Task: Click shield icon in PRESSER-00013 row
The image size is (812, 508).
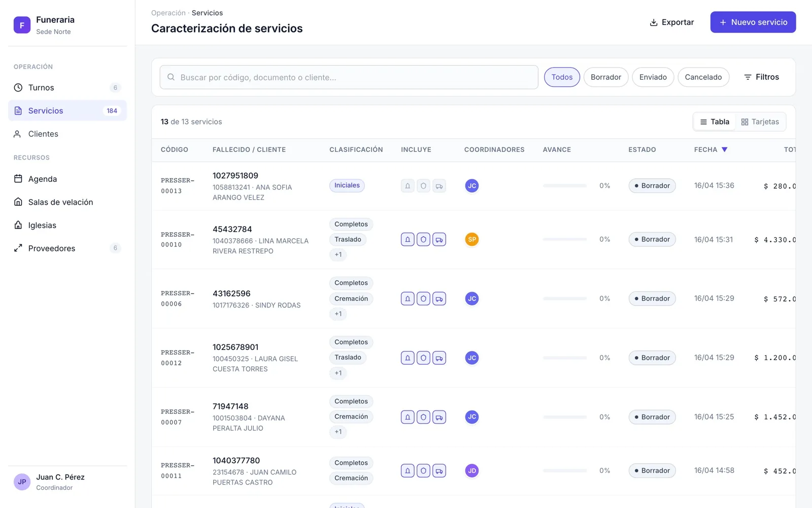Action: [x=423, y=186]
